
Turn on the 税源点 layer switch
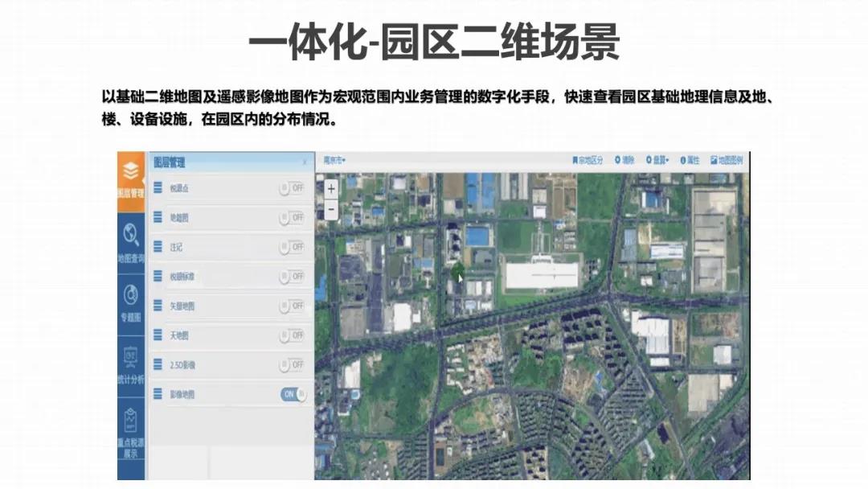(292, 187)
